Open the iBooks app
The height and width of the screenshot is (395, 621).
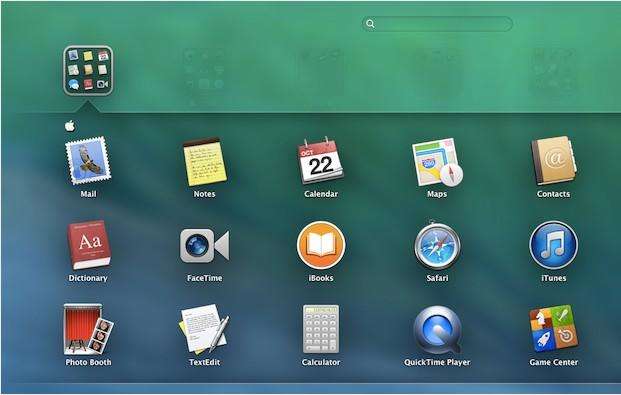321,246
